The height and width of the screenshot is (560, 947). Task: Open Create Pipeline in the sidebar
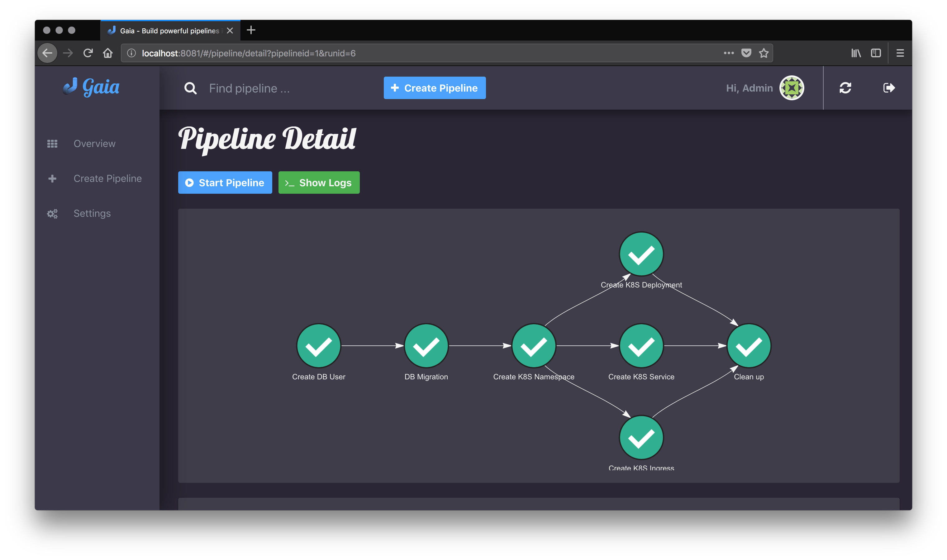coord(107,178)
